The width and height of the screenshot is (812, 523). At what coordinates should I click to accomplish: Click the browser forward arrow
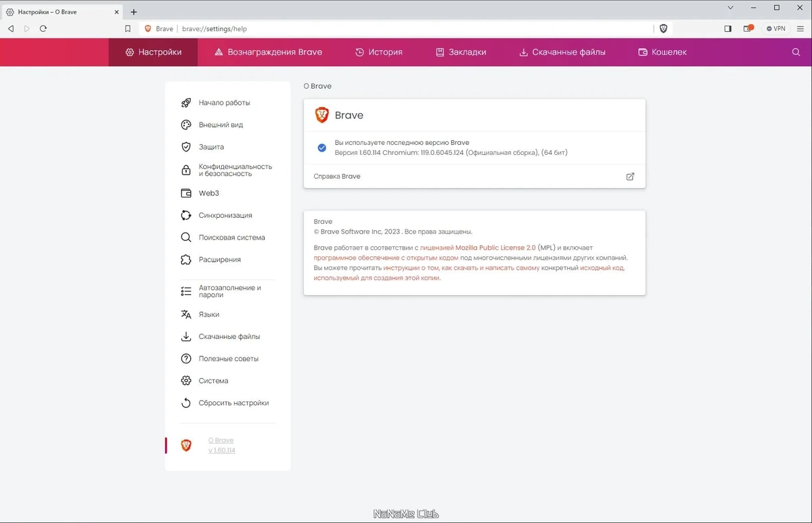(x=27, y=28)
